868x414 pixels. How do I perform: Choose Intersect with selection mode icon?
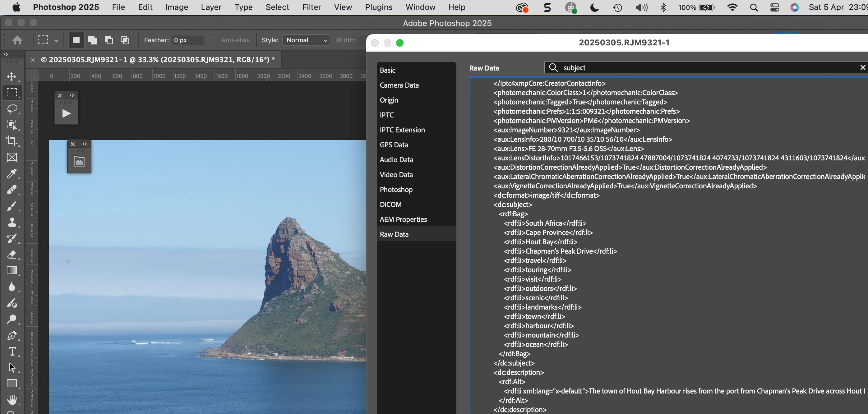point(125,40)
